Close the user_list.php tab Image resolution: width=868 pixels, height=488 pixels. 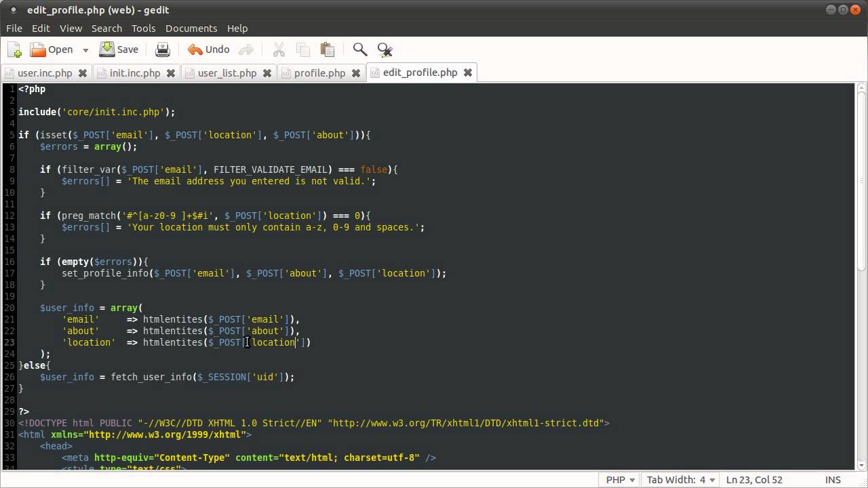click(x=267, y=73)
